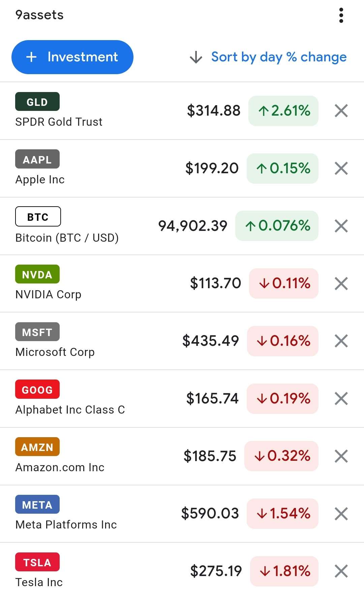Select the GLD ticker badge
This screenshot has width=364, height=602.
point(37,101)
